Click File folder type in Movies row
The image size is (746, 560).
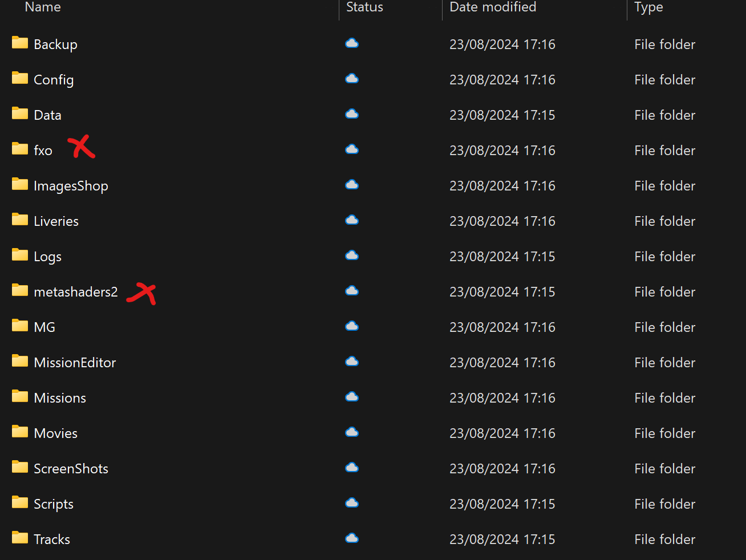(x=665, y=433)
